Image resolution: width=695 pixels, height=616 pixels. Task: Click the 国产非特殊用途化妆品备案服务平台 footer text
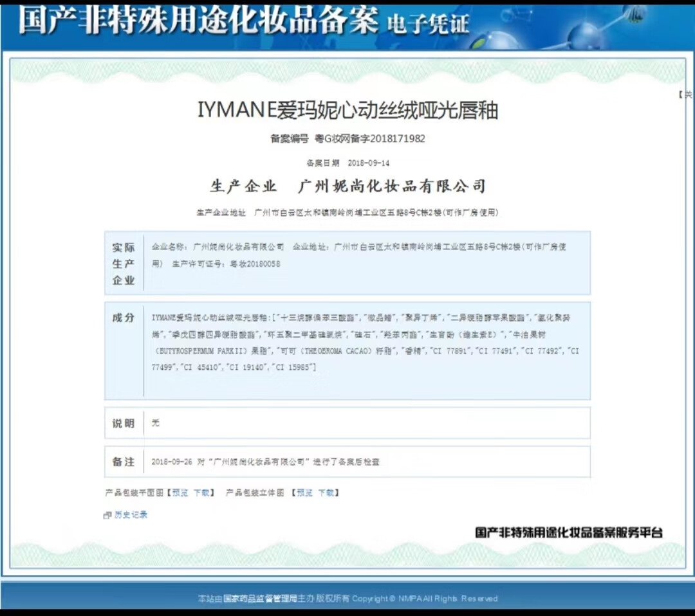569,532
